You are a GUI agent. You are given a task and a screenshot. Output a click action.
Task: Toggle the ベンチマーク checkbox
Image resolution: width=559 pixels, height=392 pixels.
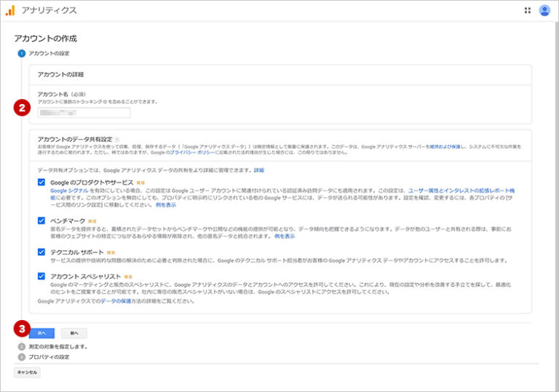tap(41, 220)
